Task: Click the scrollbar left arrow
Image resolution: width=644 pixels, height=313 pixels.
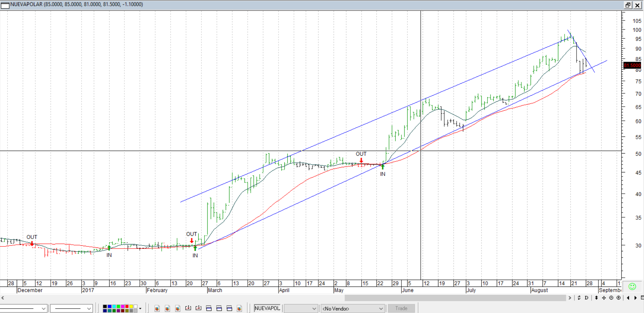Action: coord(3,298)
